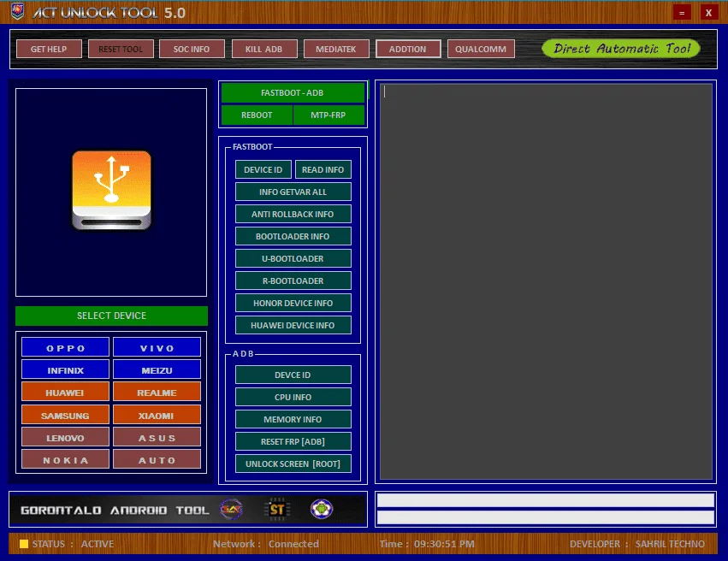Select the REBOOT tab
This screenshot has height=561, width=728.
257,115
